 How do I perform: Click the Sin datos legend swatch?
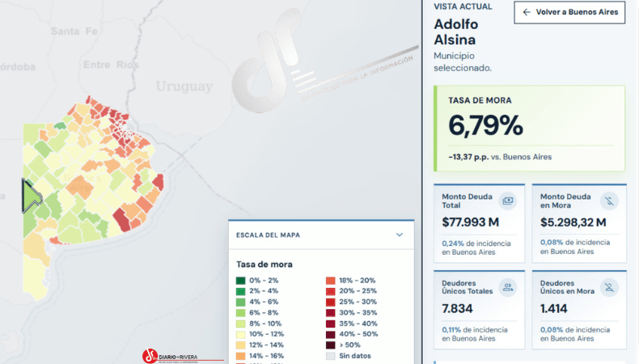coord(331,356)
